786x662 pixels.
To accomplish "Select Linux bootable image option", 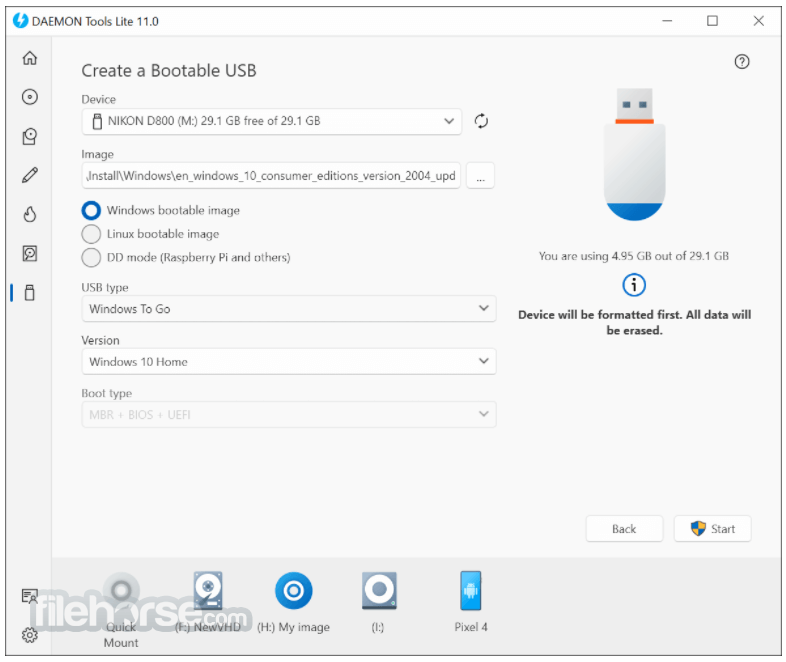I will 150,234.
